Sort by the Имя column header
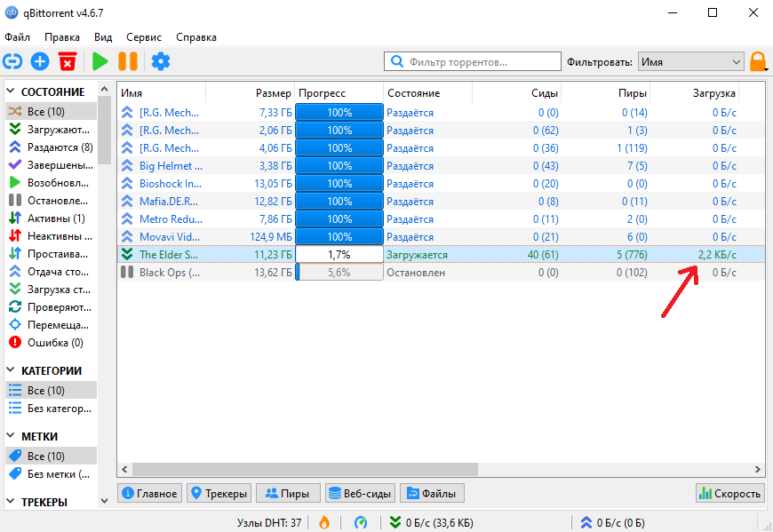The width and height of the screenshot is (773, 532). pos(161,93)
